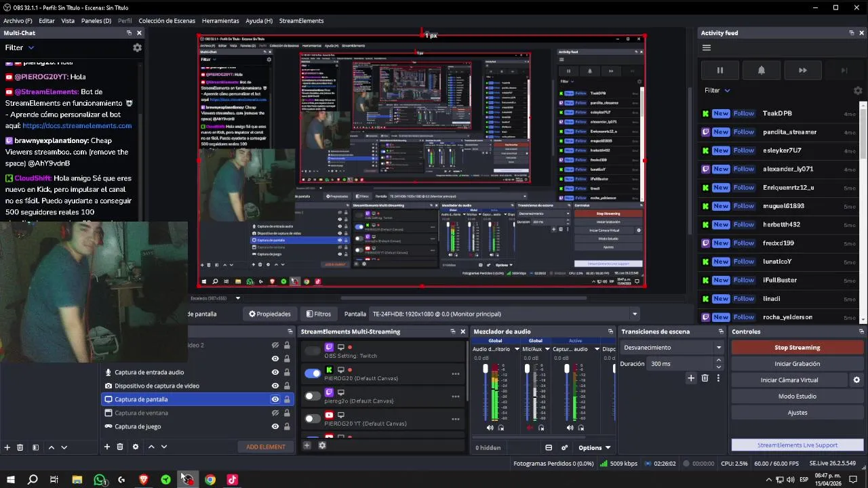Image resolution: width=868 pixels, height=488 pixels.
Task: Open options for PIEROG20 Kick output
Action: 456,373
